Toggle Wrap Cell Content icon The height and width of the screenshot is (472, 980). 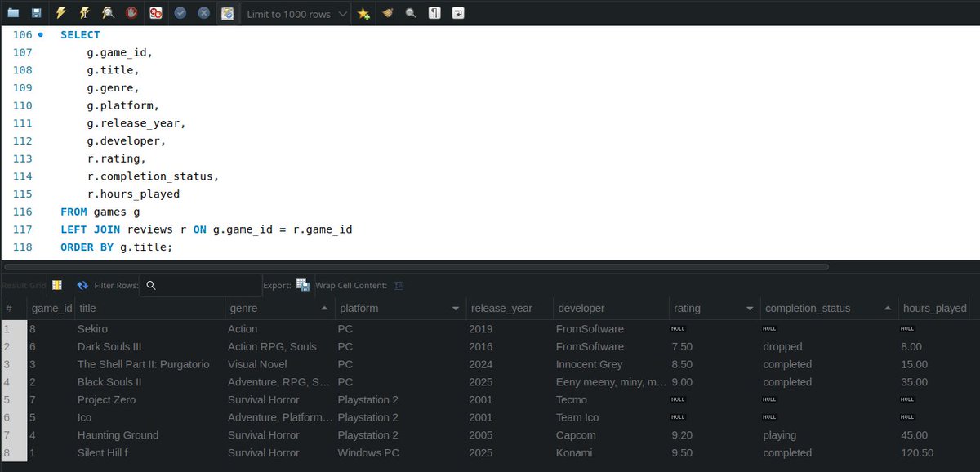399,285
